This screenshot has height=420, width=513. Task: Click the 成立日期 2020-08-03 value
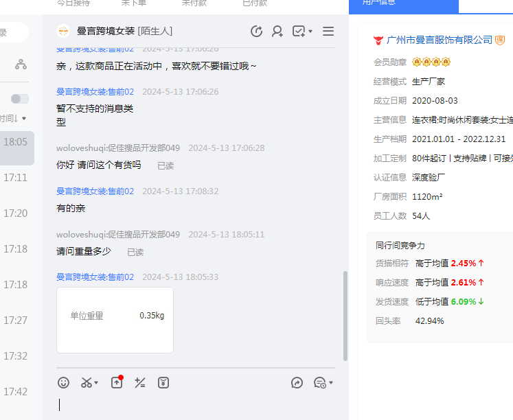(435, 101)
